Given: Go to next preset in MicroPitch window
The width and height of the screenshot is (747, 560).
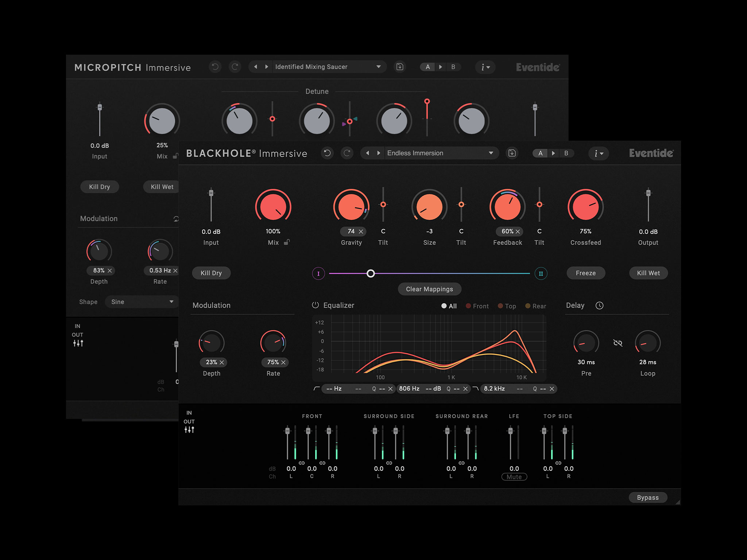Looking at the screenshot, I should (x=267, y=67).
